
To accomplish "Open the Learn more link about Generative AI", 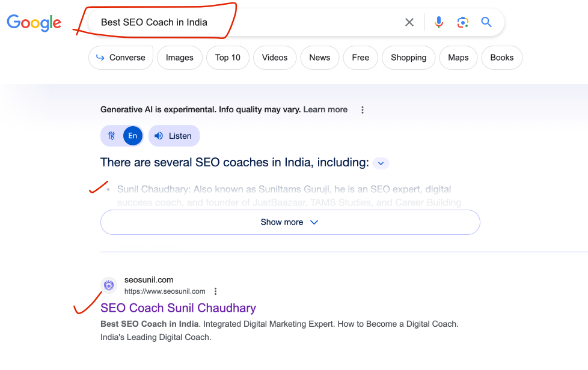I will click(x=325, y=109).
